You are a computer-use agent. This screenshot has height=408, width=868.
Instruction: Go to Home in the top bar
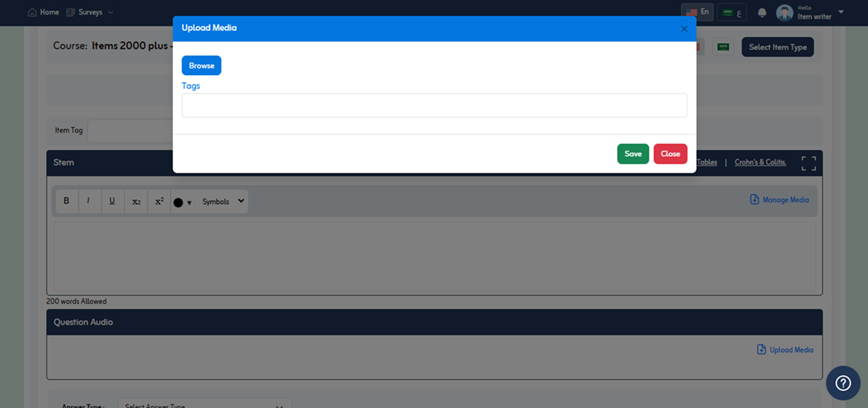(x=44, y=12)
